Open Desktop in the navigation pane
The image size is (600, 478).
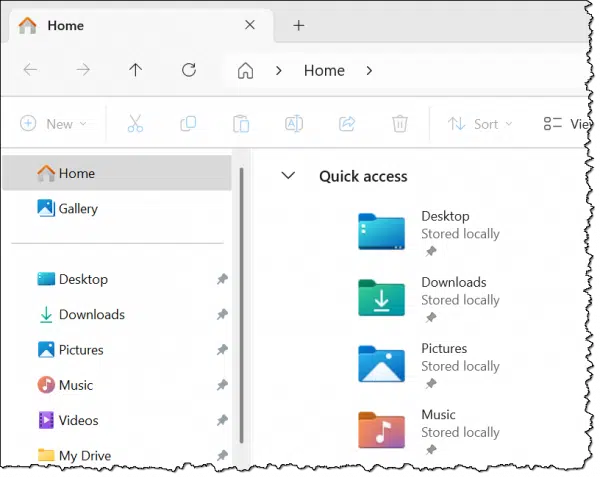point(117,279)
